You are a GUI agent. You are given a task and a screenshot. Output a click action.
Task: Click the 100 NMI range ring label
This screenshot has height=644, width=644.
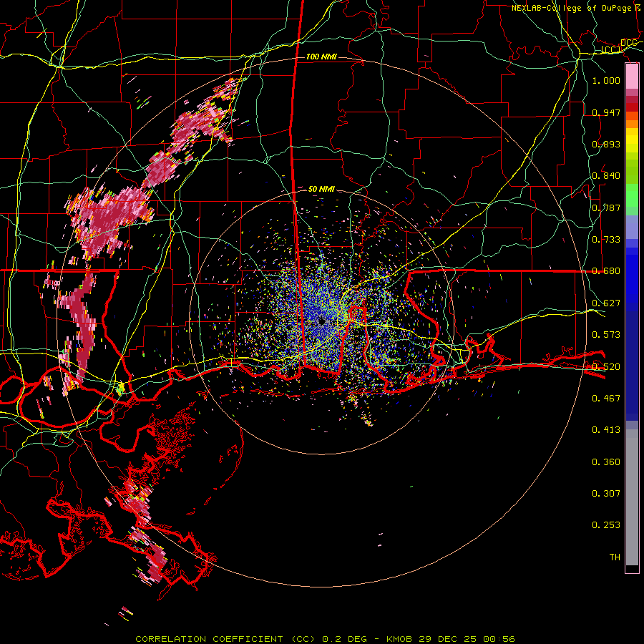(321, 57)
